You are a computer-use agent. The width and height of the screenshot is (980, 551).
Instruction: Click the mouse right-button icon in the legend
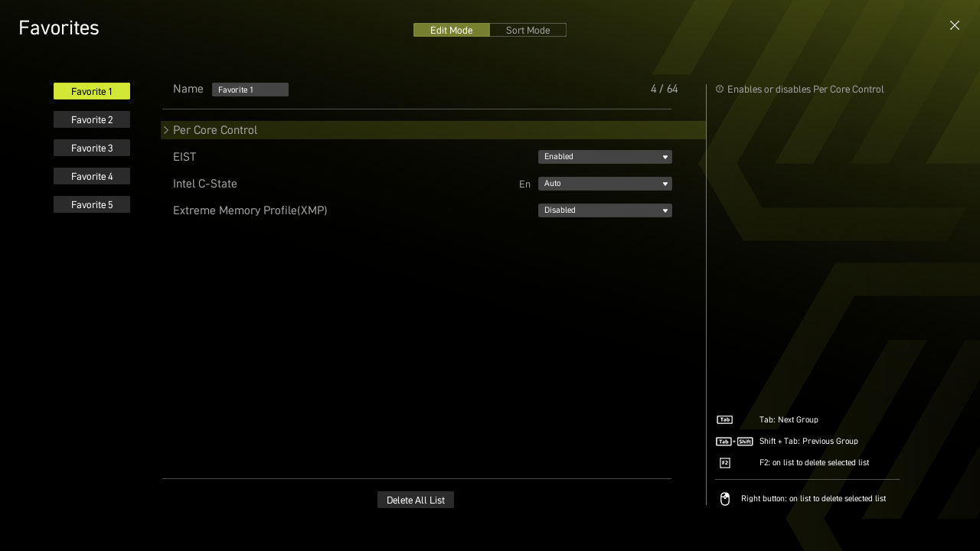(725, 499)
